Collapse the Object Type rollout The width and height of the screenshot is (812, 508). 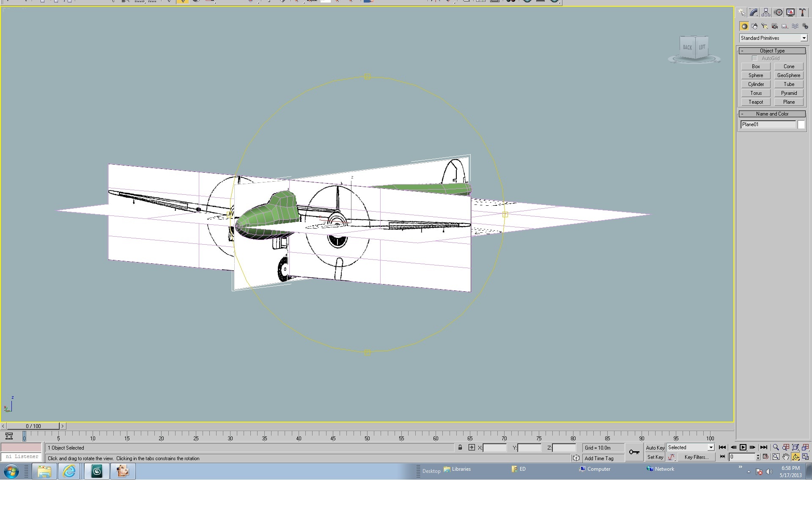pos(772,51)
